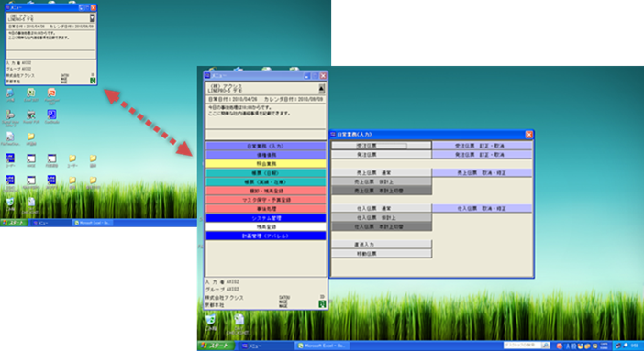
Task: Select メニュー taskbar button on expanded-menu desktop
Action: pyautogui.click(x=266, y=346)
